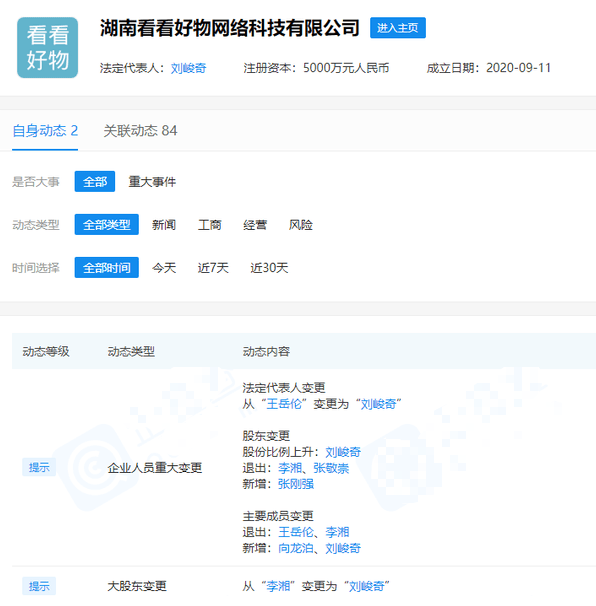
Task: Open 刘峻奇 link after 股份比例上升
Action: (343, 452)
